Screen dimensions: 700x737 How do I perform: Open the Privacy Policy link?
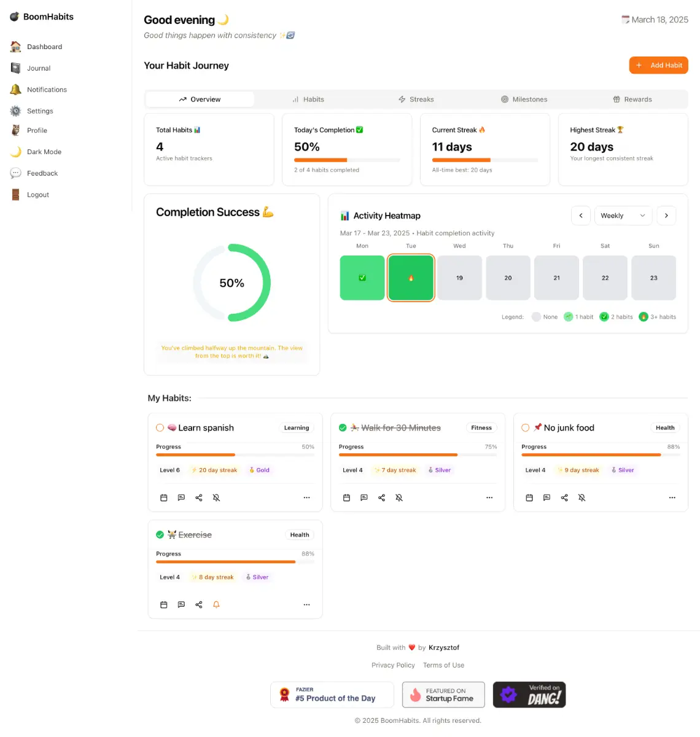(393, 665)
